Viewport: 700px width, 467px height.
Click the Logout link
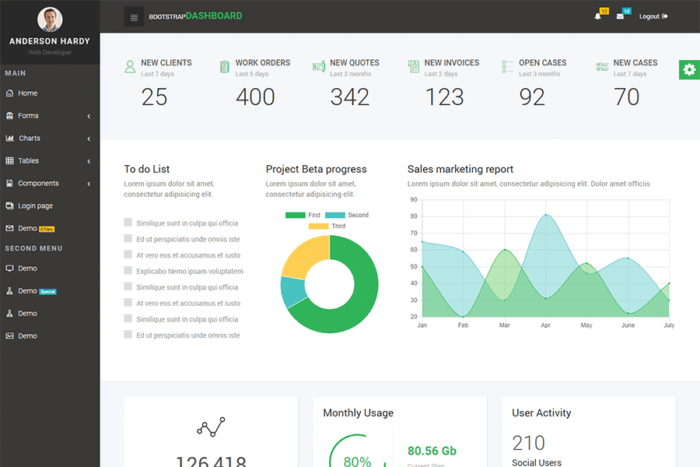pyautogui.click(x=653, y=17)
